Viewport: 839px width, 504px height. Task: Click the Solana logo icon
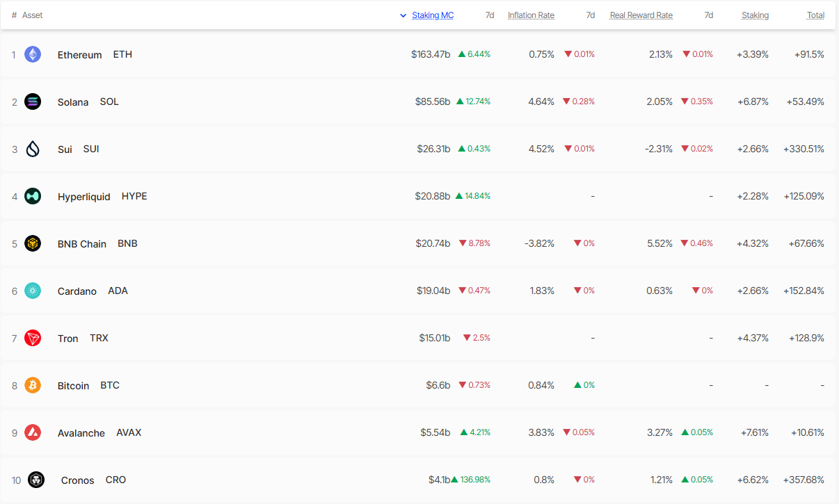[33, 101]
